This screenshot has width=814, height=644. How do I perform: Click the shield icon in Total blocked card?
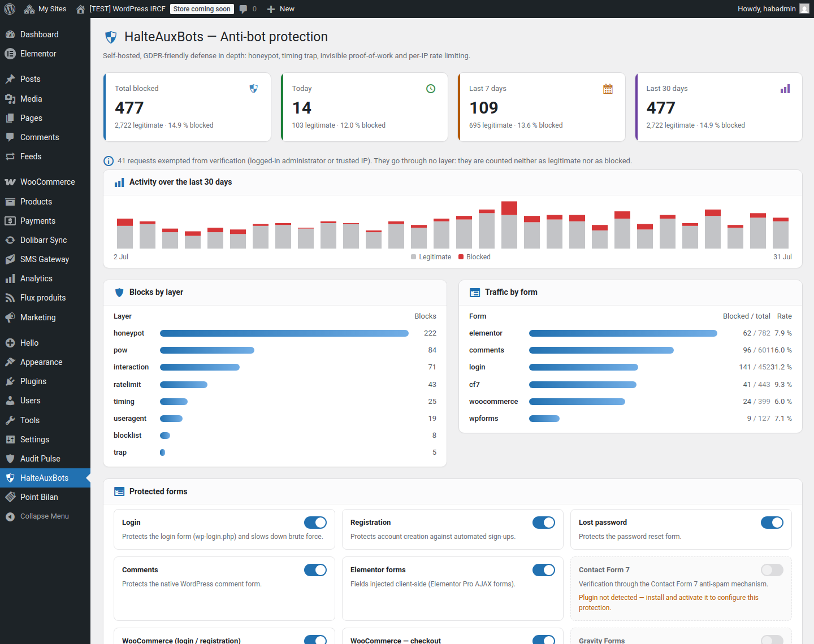tap(254, 89)
